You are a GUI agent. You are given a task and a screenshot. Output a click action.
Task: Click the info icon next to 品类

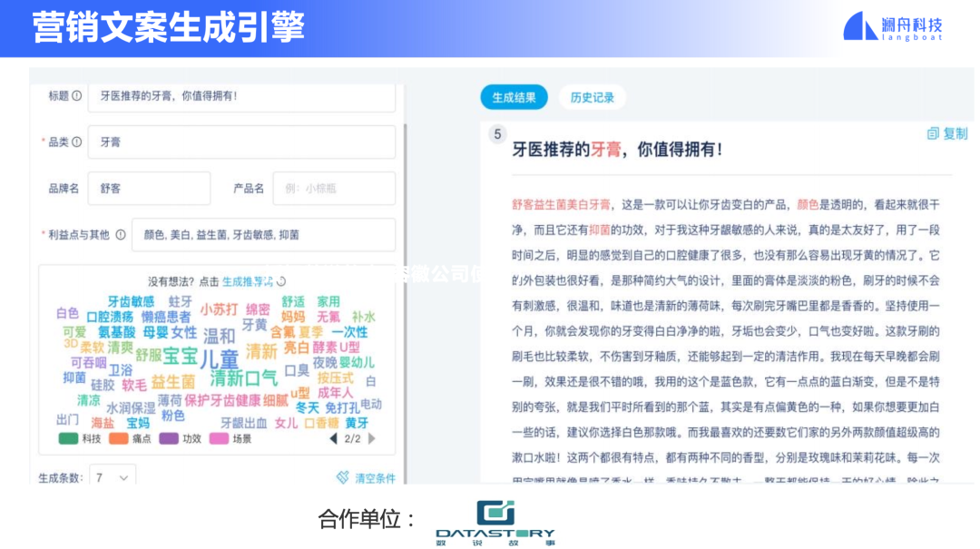77,142
